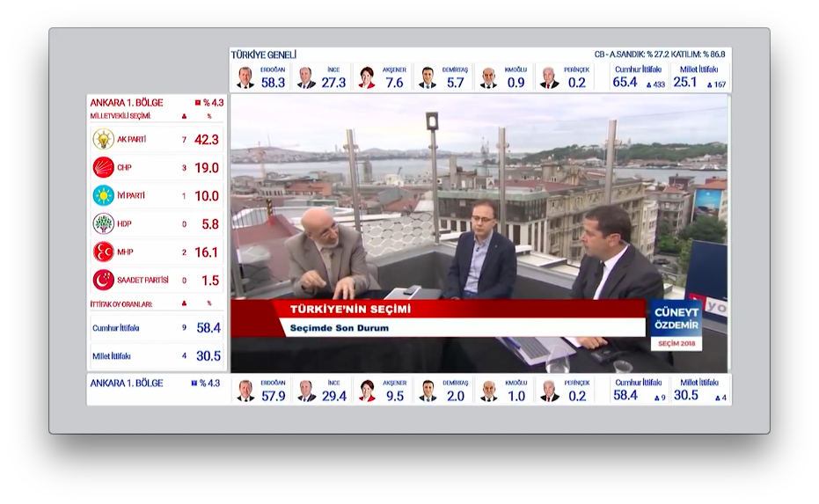This screenshot has width=819, height=504.
Task: Click the Cüneyt Özdemir Seçim 2018 badge
Action: pyautogui.click(x=676, y=325)
